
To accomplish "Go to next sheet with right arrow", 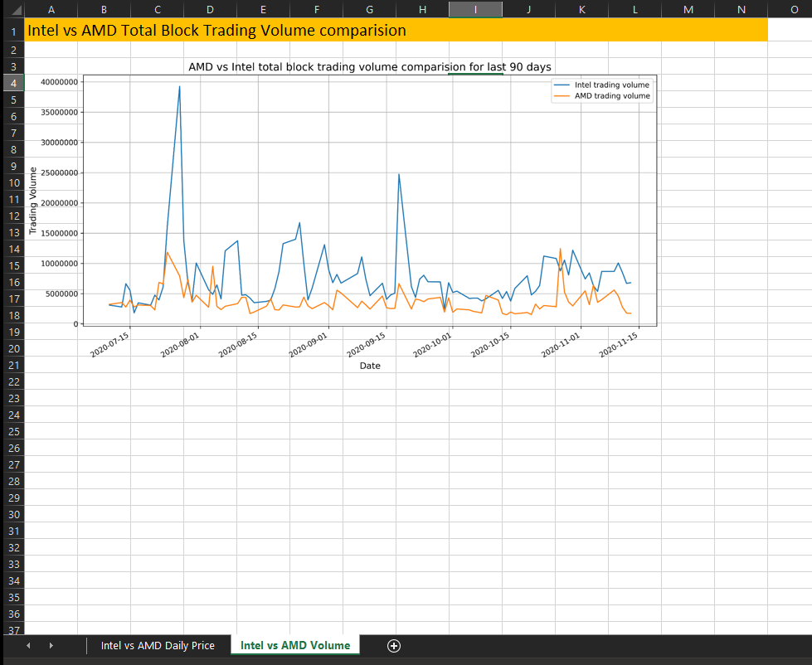I will 51,645.
